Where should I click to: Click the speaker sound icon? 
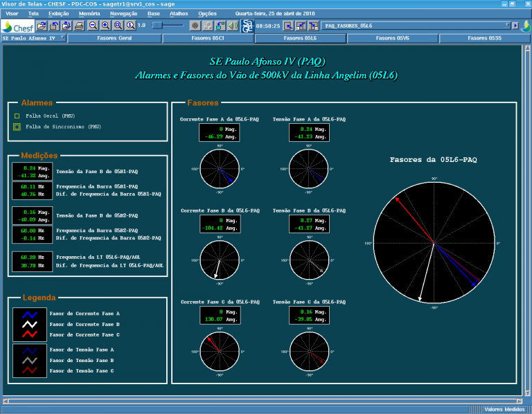point(233,26)
